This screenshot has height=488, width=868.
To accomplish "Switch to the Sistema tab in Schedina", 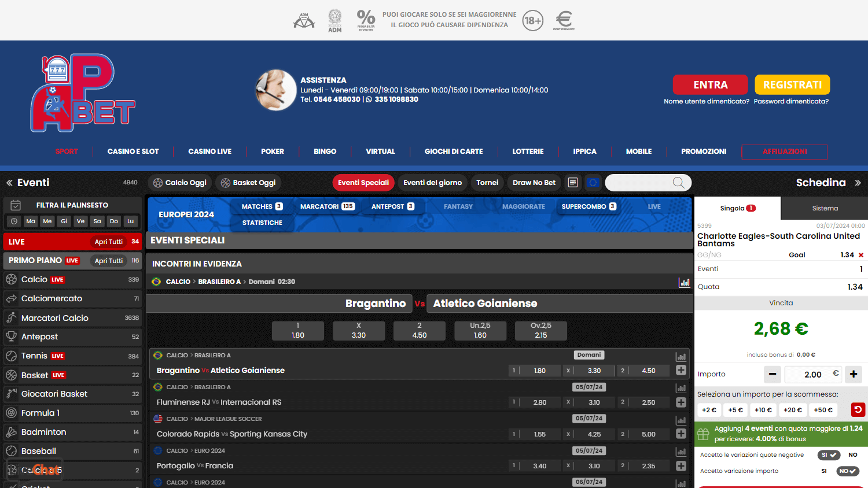I will (x=825, y=208).
